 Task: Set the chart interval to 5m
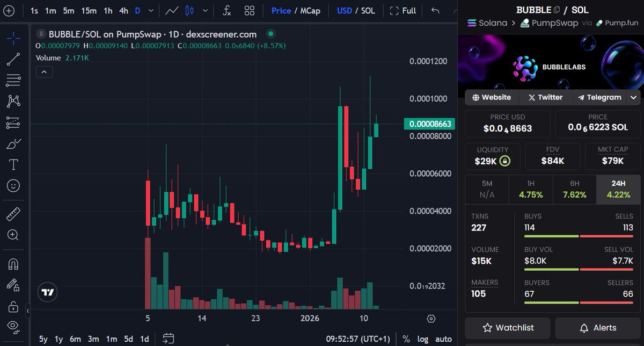pyautogui.click(x=69, y=10)
